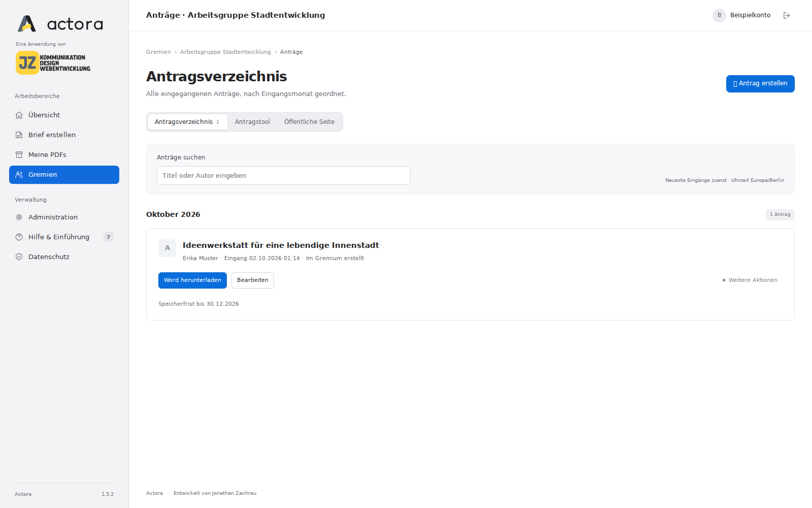This screenshot has height=508, width=812.
Task: Click the question mark icon beside Hilfe & Einführung
Action: coord(19,237)
